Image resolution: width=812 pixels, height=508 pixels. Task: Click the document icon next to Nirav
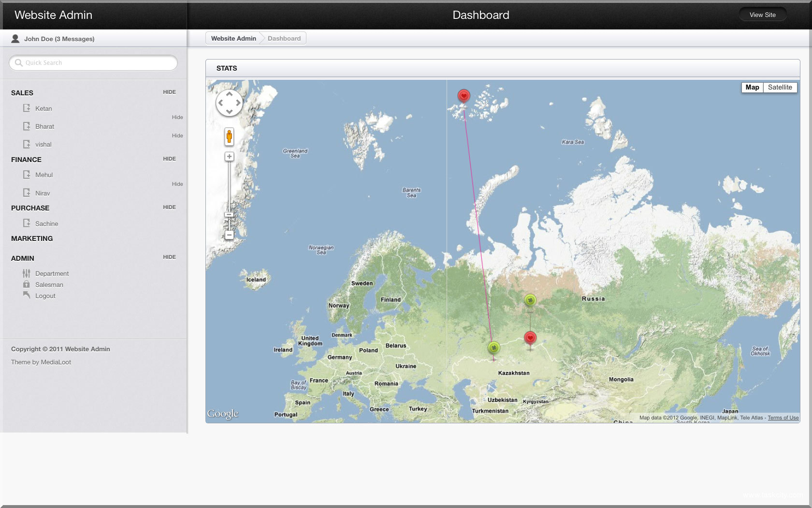tap(27, 193)
